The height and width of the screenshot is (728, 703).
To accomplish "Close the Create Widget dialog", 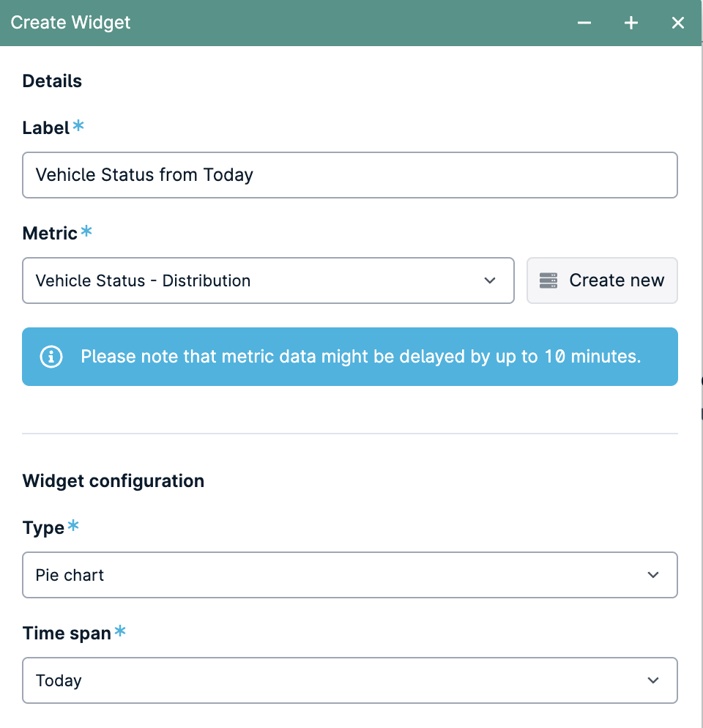I will click(x=678, y=23).
